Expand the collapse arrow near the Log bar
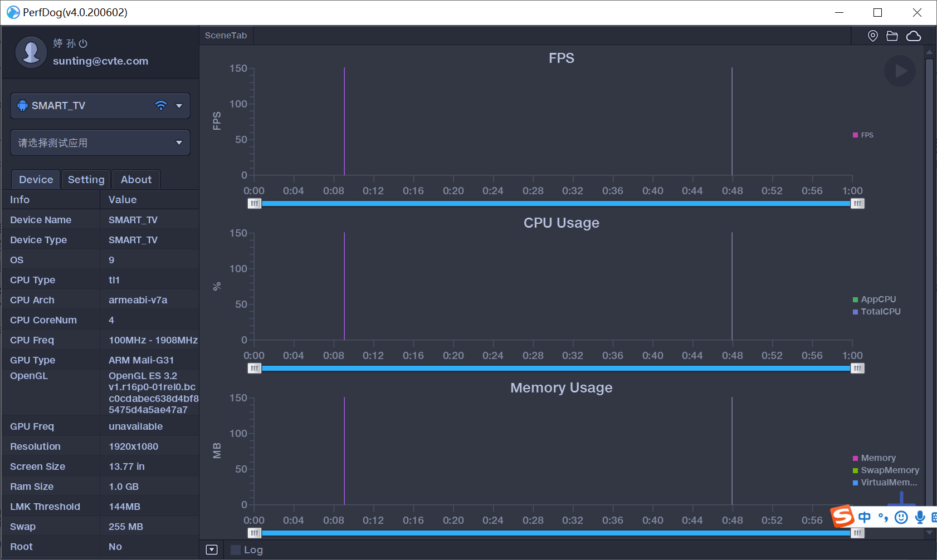937x560 pixels. click(211, 549)
